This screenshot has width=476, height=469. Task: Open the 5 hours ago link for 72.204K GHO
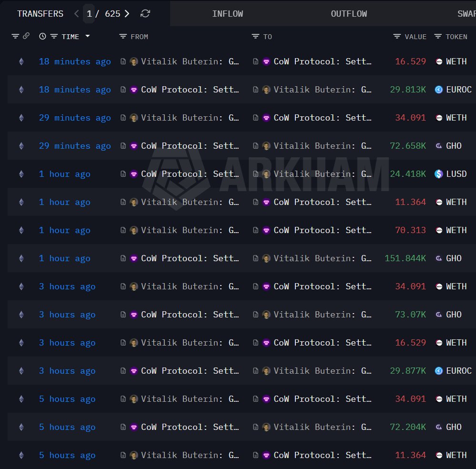click(x=67, y=427)
